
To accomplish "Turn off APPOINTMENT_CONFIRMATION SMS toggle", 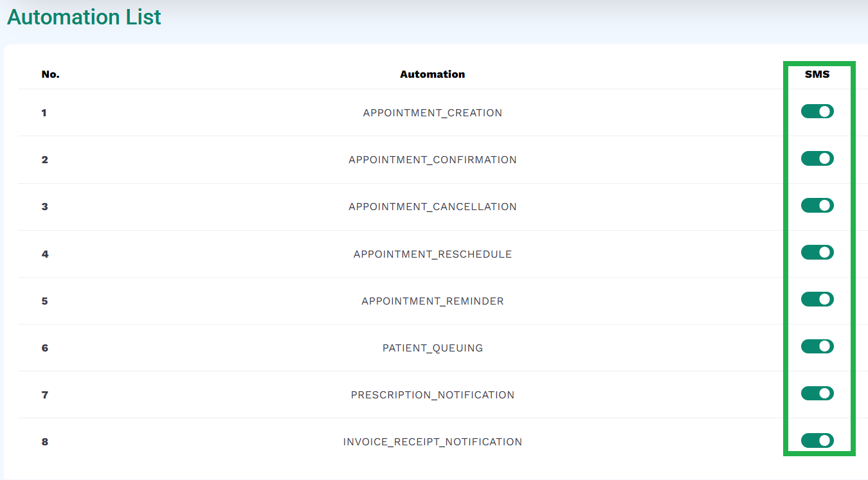I will point(817,159).
